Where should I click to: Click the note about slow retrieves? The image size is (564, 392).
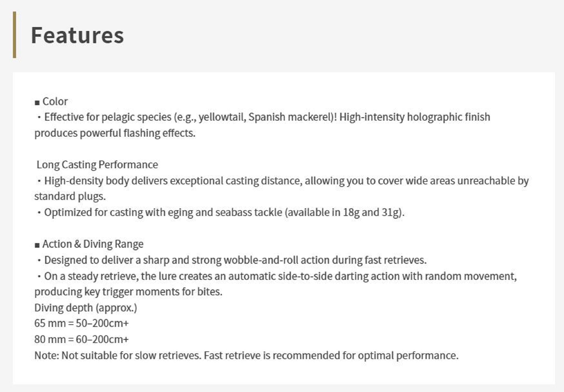[x=246, y=355]
